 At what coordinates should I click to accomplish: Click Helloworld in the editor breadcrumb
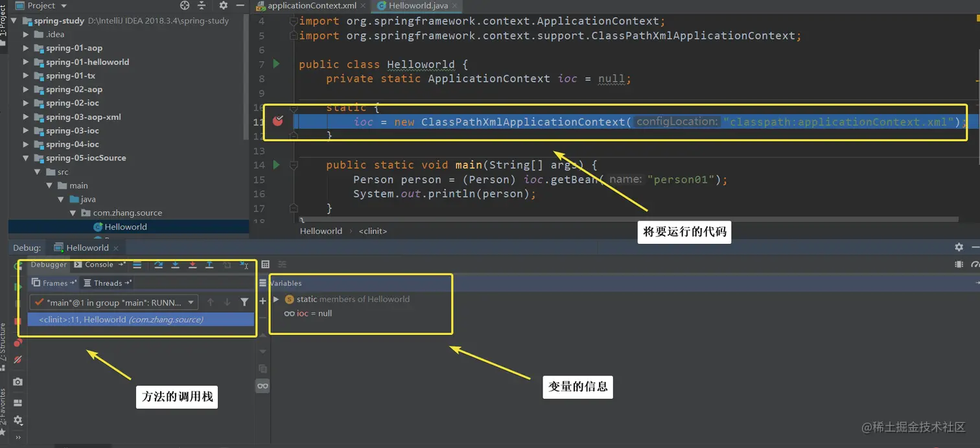(x=321, y=231)
